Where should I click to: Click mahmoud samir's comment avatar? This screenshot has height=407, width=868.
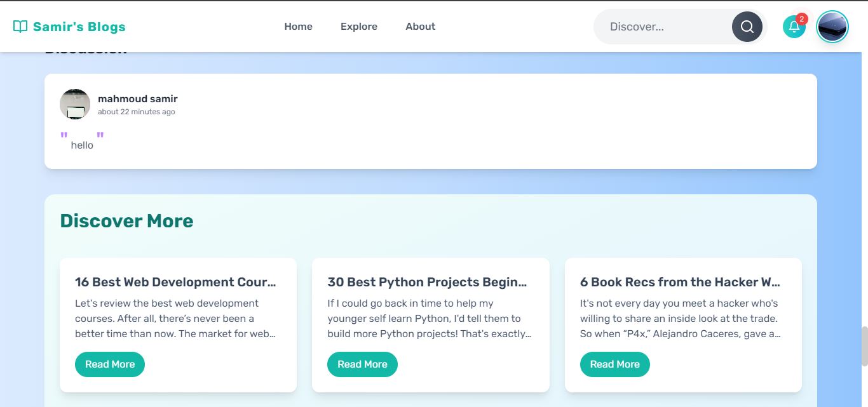click(75, 104)
